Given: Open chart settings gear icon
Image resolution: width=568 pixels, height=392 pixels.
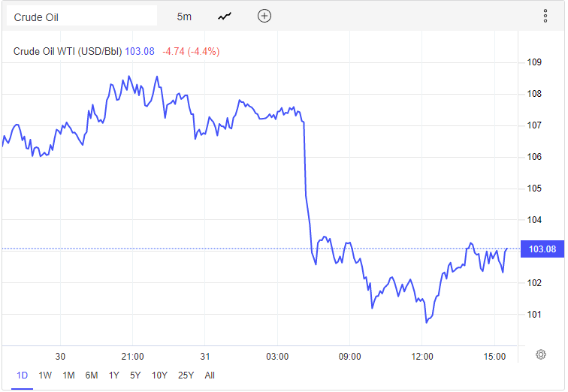Looking at the screenshot, I should (540, 354).
